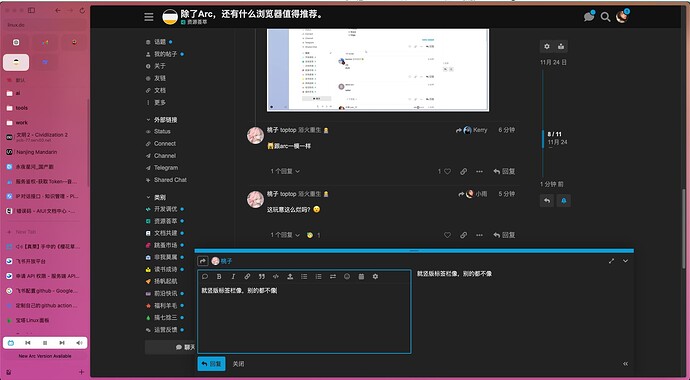The width and height of the screenshot is (690, 380).
Task: Open the reply-type arrow next to 桃子 in the composer
Action: coord(202,261)
